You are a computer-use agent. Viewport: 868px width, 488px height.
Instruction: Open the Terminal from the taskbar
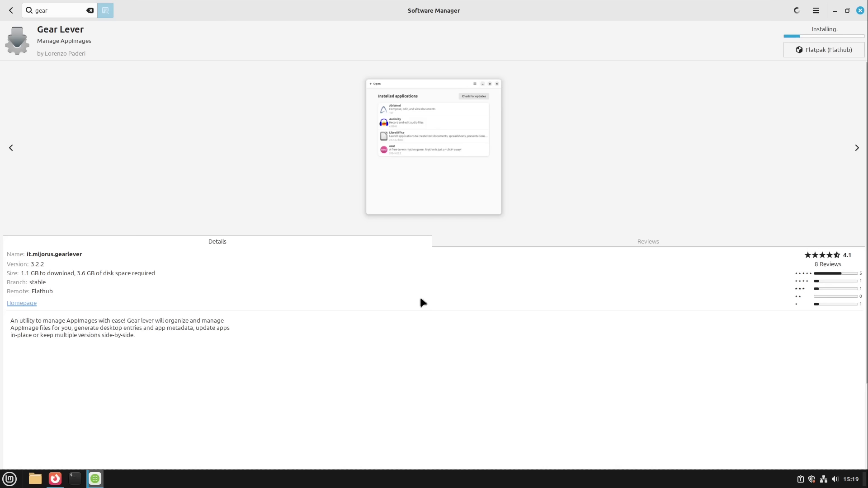coord(75,479)
